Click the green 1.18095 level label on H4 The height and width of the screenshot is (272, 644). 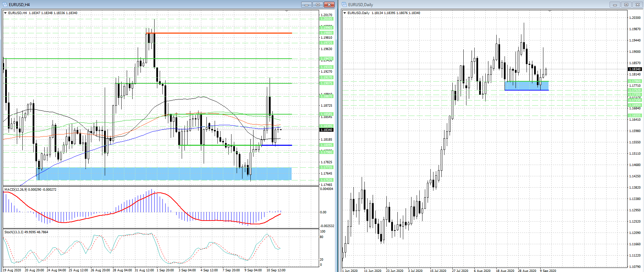pyautogui.click(x=326, y=145)
